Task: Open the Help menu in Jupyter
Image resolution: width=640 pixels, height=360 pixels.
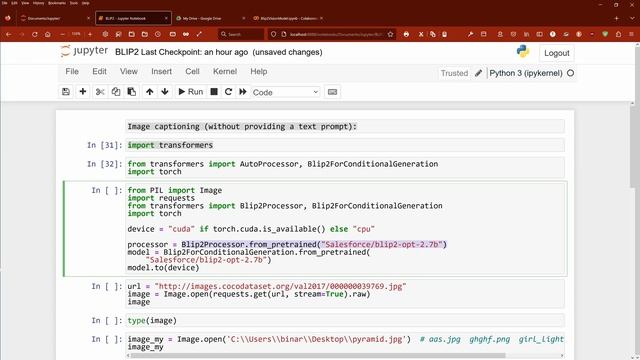Action: (x=258, y=71)
